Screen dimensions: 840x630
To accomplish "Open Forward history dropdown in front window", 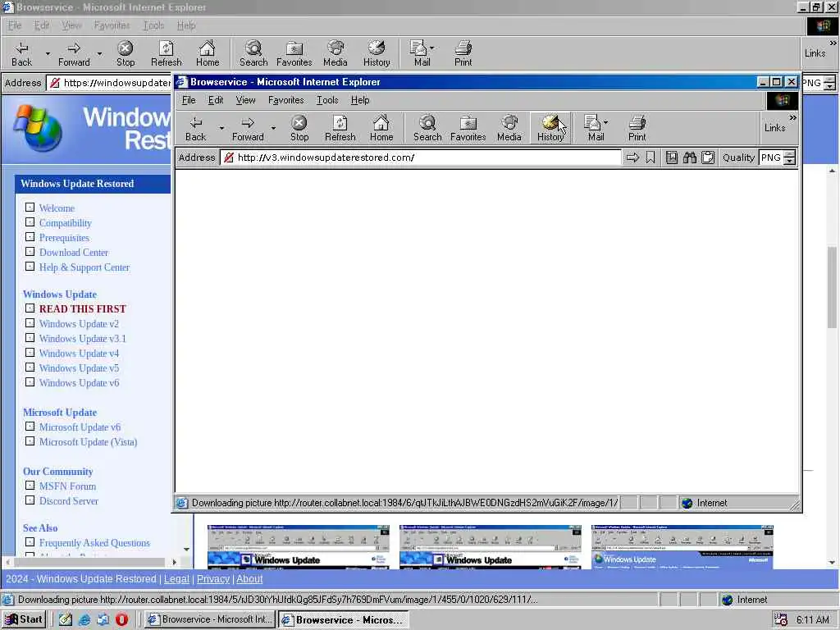I will click(273, 129).
